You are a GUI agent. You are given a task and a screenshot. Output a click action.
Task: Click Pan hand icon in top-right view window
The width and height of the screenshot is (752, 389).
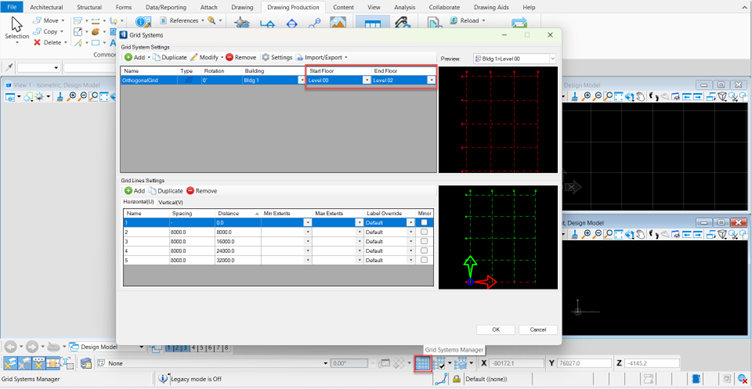(x=640, y=96)
